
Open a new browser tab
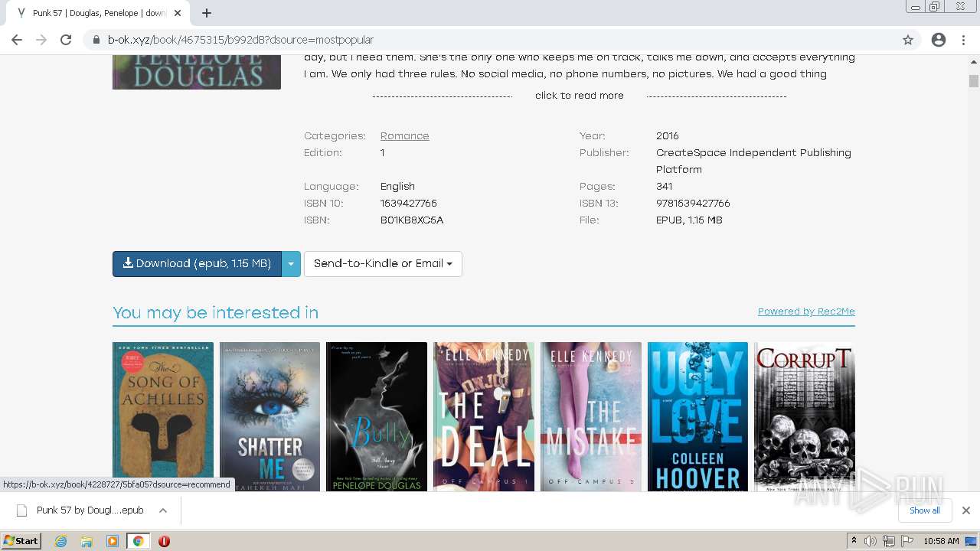[207, 13]
